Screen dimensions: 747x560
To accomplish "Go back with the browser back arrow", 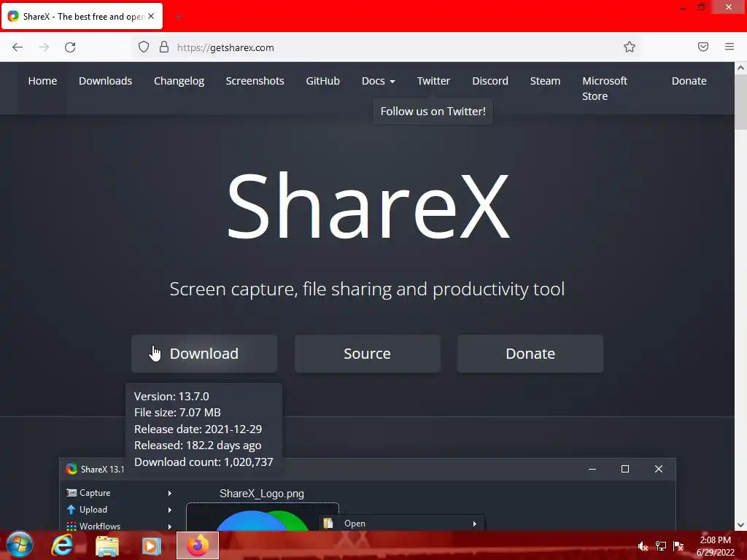I will pyautogui.click(x=18, y=47).
